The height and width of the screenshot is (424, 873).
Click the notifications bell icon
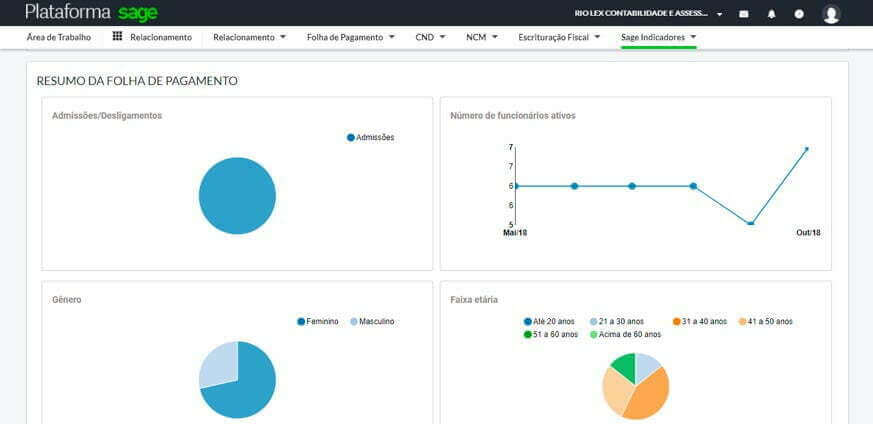(771, 14)
